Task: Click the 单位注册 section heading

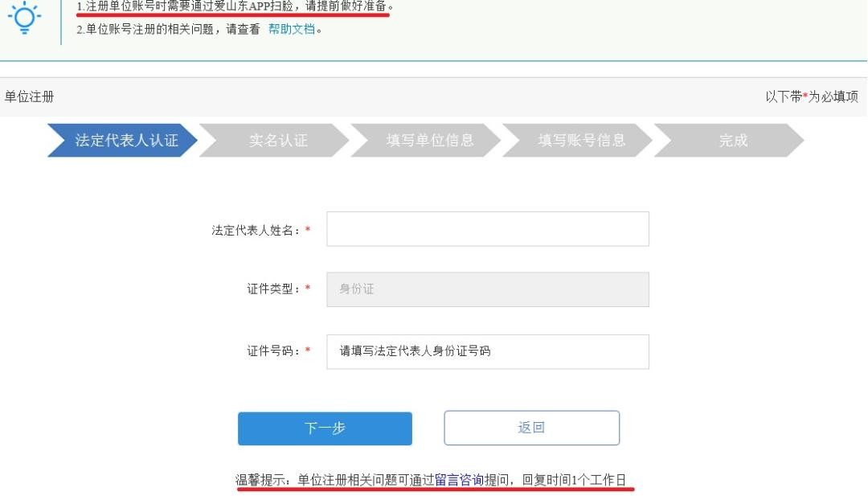Action: pyautogui.click(x=30, y=97)
